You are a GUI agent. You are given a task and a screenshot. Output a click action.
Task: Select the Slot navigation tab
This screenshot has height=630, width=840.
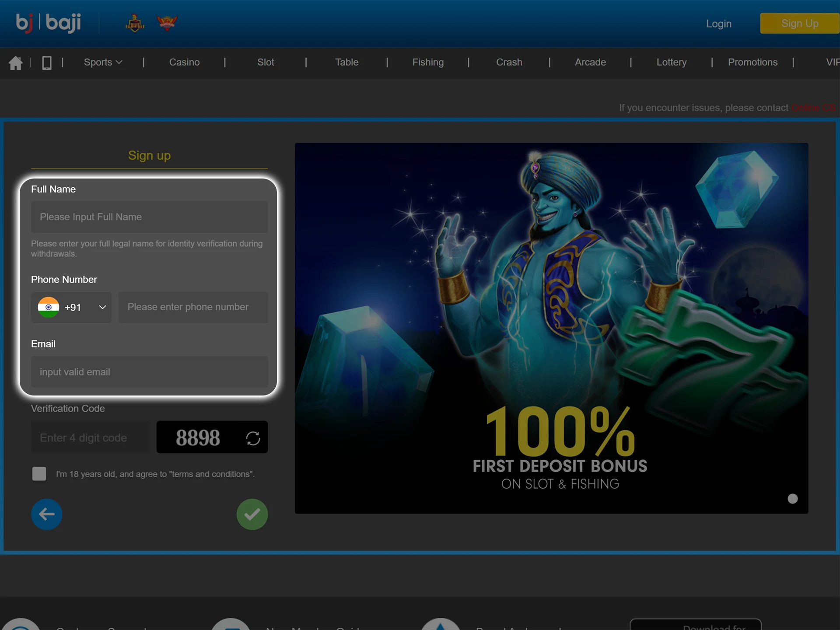coord(265,62)
